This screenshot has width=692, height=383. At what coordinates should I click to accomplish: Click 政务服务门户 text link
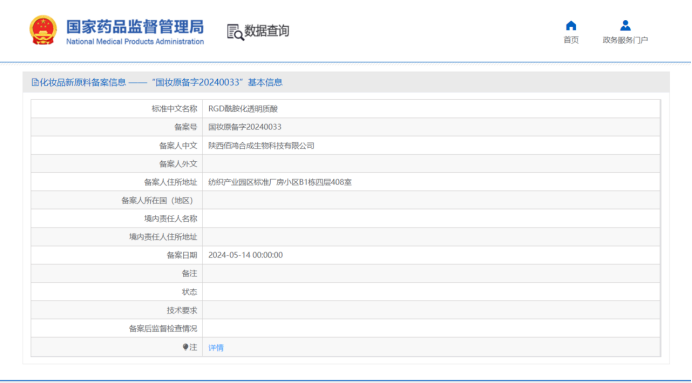(625, 40)
